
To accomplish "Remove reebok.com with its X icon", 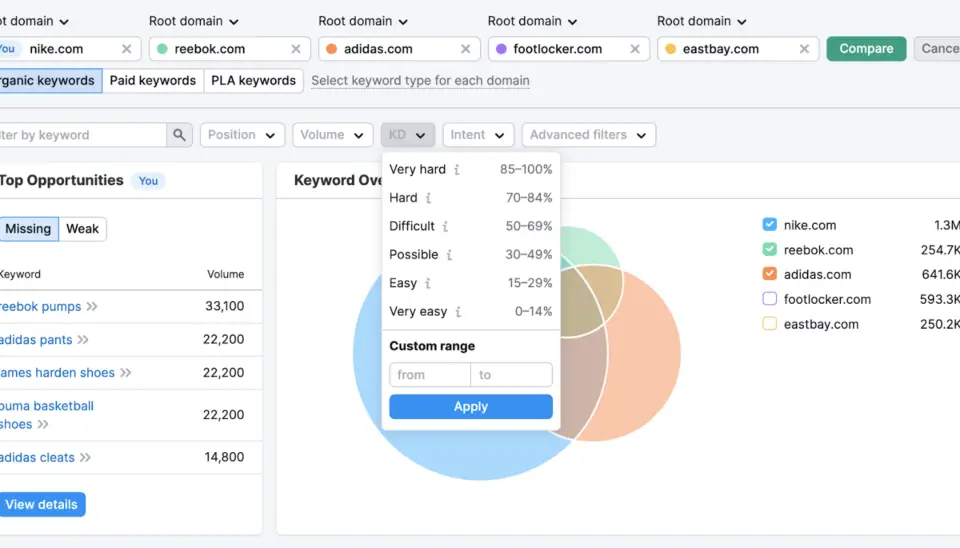I will [x=296, y=49].
